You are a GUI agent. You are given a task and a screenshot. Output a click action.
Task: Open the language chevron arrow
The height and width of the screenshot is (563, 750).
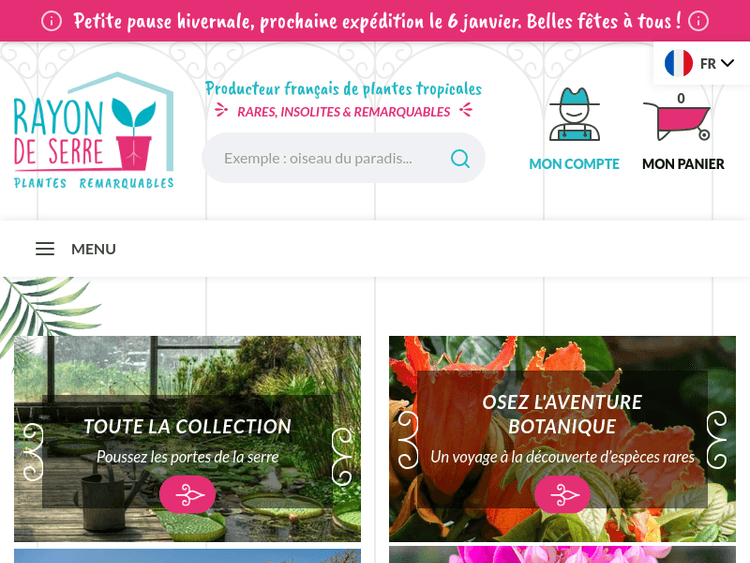click(x=728, y=63)
